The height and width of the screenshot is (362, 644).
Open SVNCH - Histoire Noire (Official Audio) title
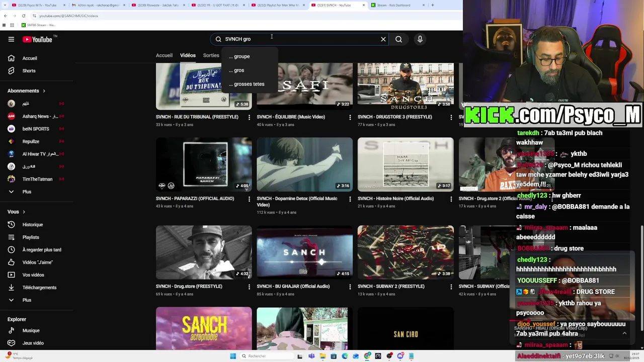point(395,199)
